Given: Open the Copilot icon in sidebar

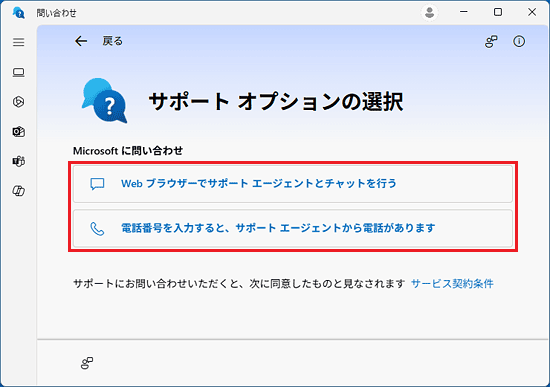Looking at the screenshot, I should [x=19, y=191].
